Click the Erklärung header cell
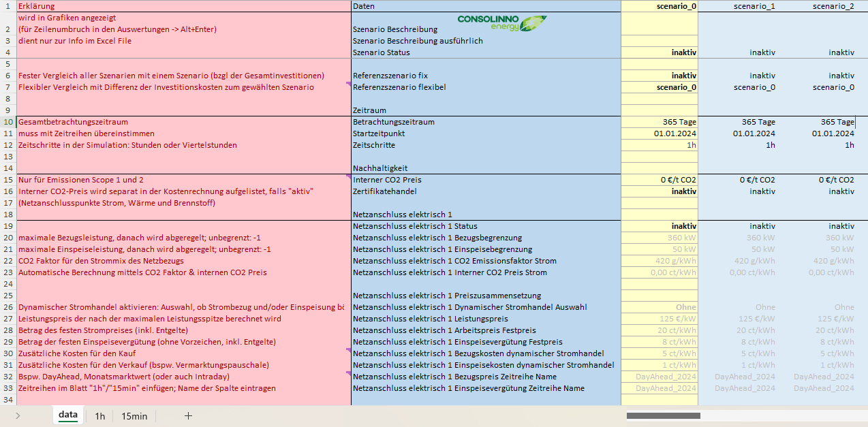Image resolution: width=868 pixels, height=427 pixels. (x=183, y=6)
